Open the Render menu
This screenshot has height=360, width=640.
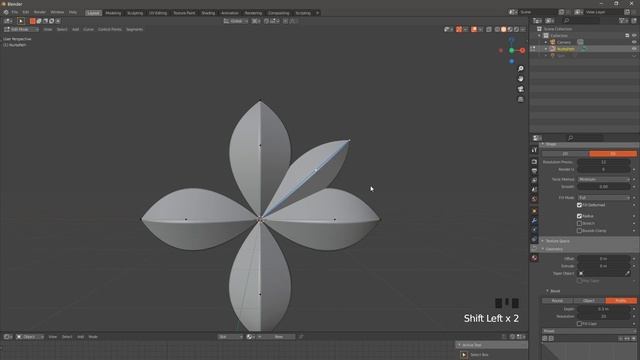click(40, 12)
